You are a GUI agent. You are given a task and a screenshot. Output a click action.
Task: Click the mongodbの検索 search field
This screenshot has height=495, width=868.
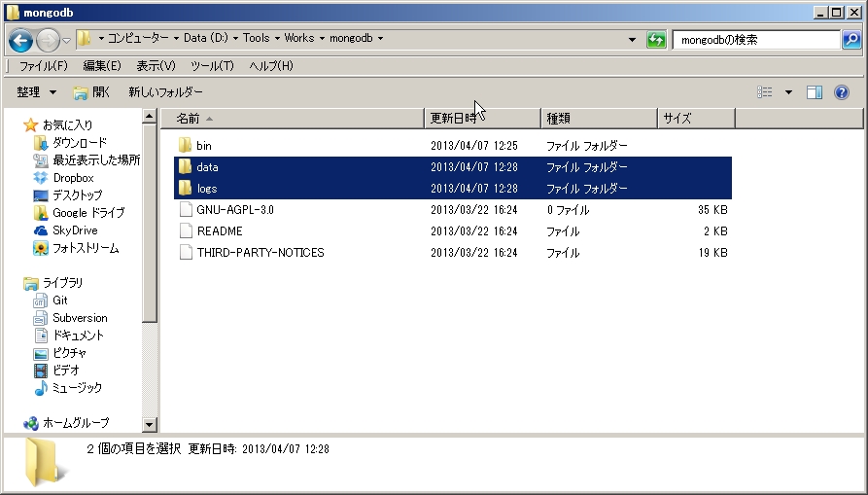point(755,39)
